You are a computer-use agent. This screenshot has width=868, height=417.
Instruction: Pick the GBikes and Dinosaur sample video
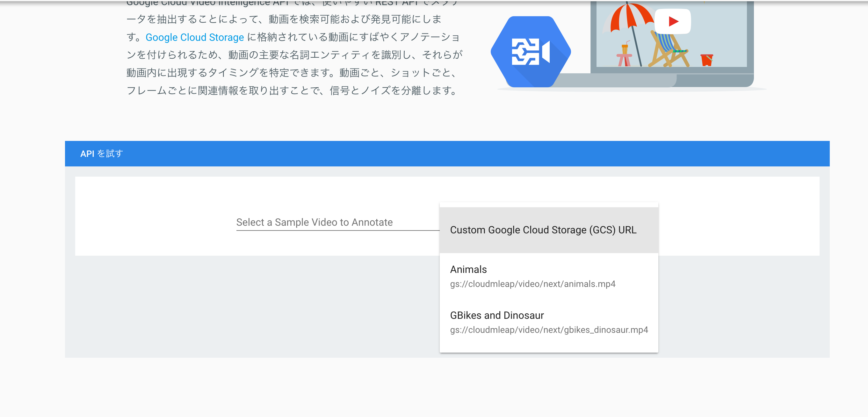(x=549, y=322)
